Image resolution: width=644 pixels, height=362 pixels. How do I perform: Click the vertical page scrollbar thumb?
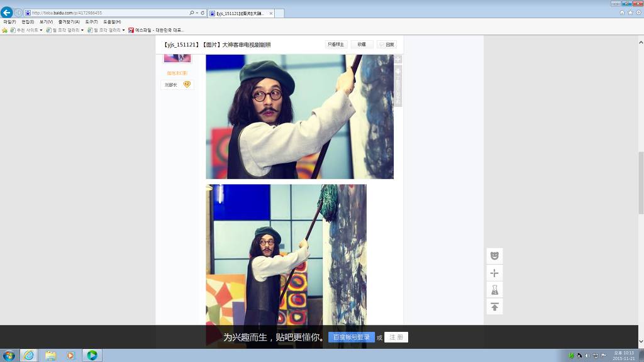(x=641, y=182)
